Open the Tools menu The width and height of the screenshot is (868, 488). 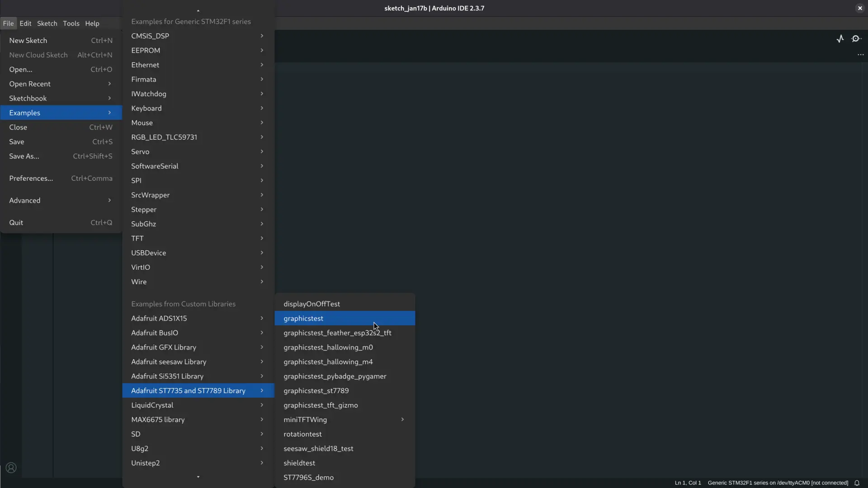pyautogui.click(x=71, y=23)
